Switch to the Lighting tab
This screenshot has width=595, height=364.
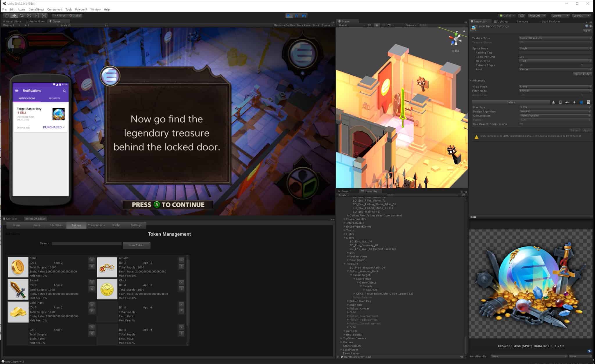501,21
